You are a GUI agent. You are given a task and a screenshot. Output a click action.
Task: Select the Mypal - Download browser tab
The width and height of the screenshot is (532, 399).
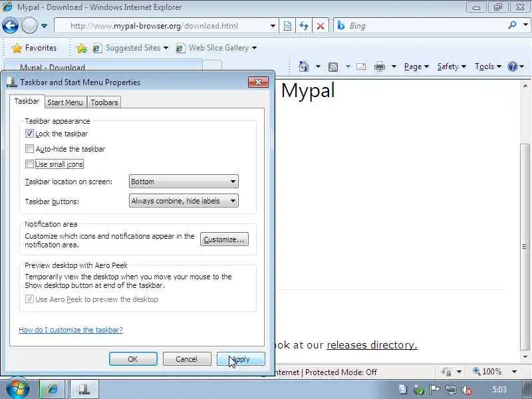tap(103, 65)
